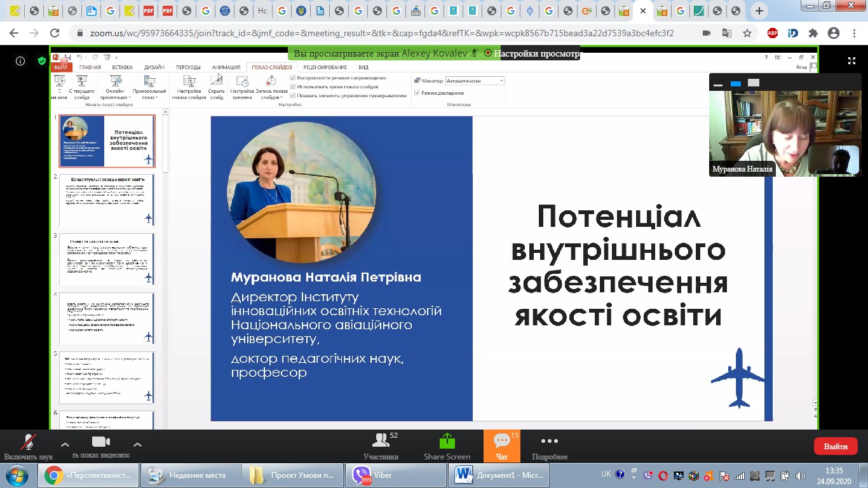Screen dimensions: 868x488
Task: Open the Чат chat panel
Action: [501, 442]
